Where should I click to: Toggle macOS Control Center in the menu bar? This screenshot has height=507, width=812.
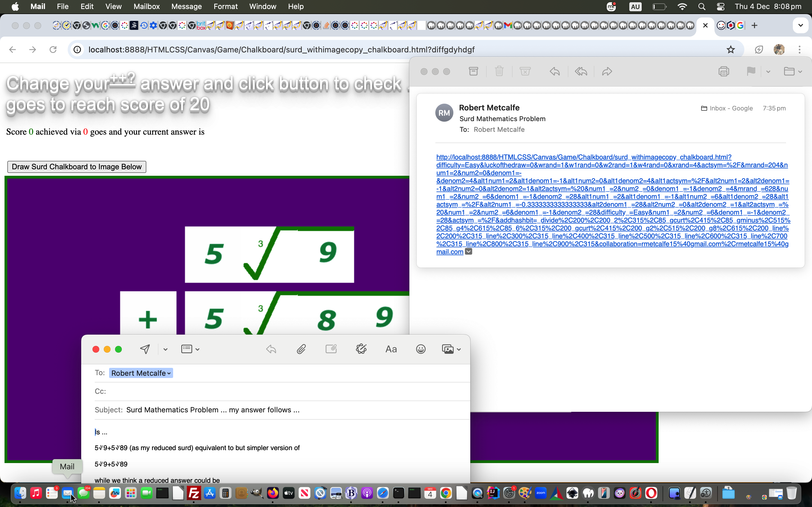720,6
